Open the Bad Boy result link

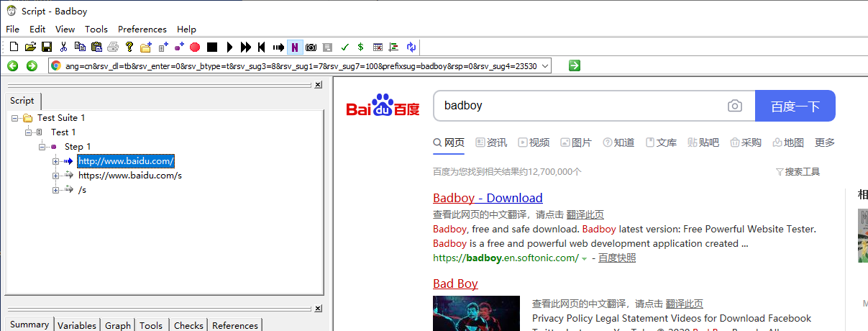pyautogui.click(x=455, y=284)
